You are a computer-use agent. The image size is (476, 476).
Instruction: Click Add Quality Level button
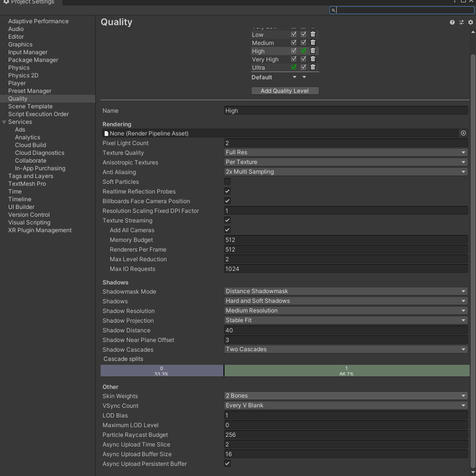coord(285,91)
